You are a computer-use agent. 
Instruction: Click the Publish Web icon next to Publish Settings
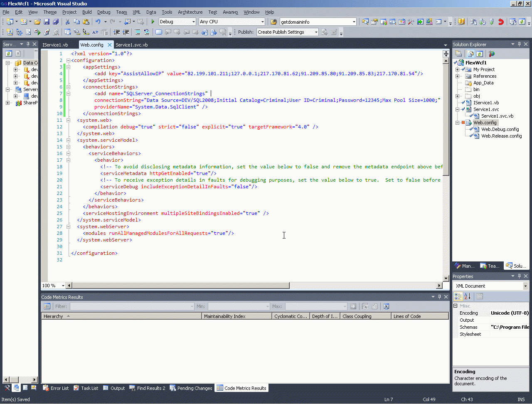click(325, 32)
